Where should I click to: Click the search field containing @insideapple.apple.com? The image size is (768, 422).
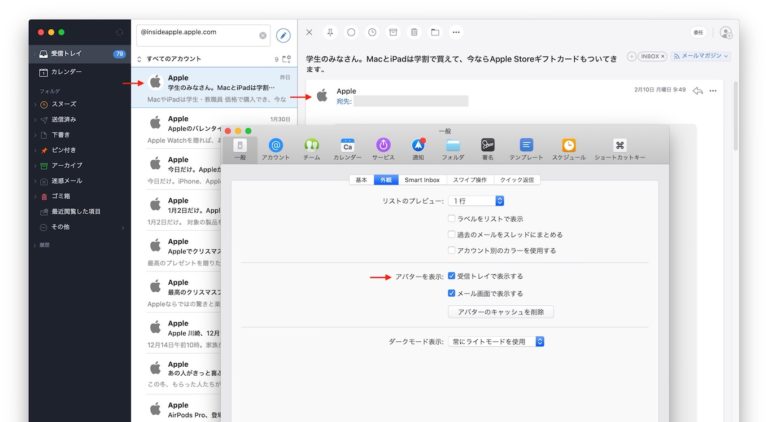point(200,35)
